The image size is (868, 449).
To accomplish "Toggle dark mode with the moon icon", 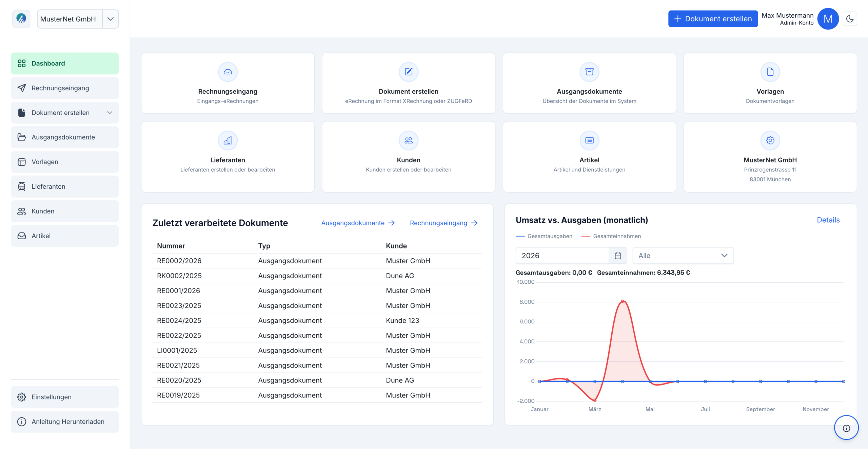I will point(850,19).
